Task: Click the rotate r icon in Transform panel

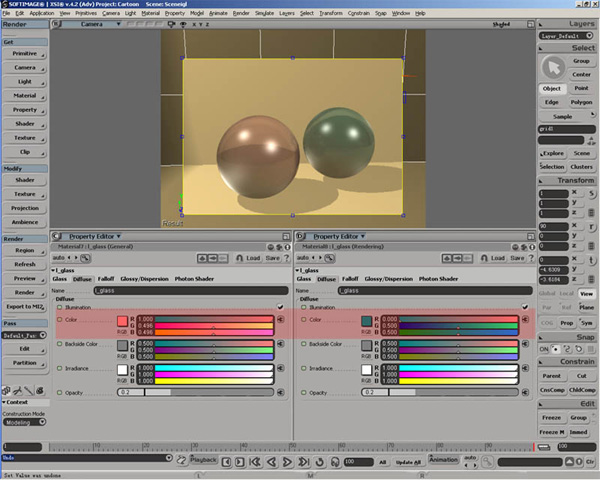Action: point(592,227)
